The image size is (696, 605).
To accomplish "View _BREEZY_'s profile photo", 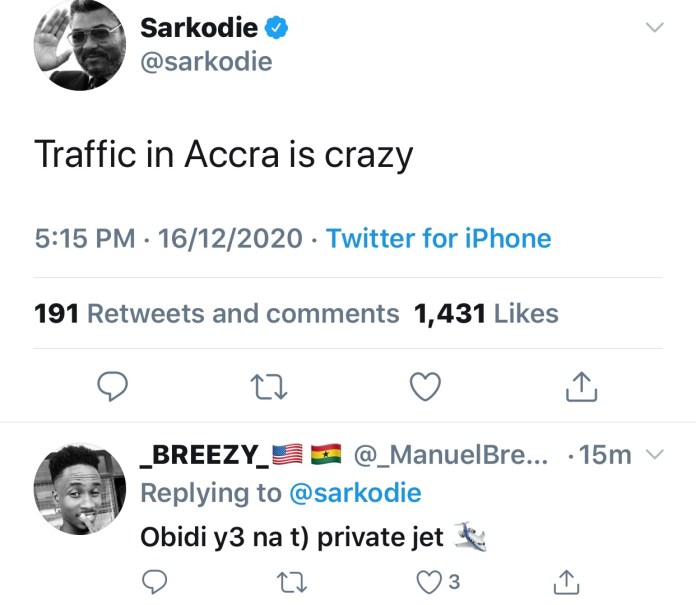I will (x=76, y=491).
